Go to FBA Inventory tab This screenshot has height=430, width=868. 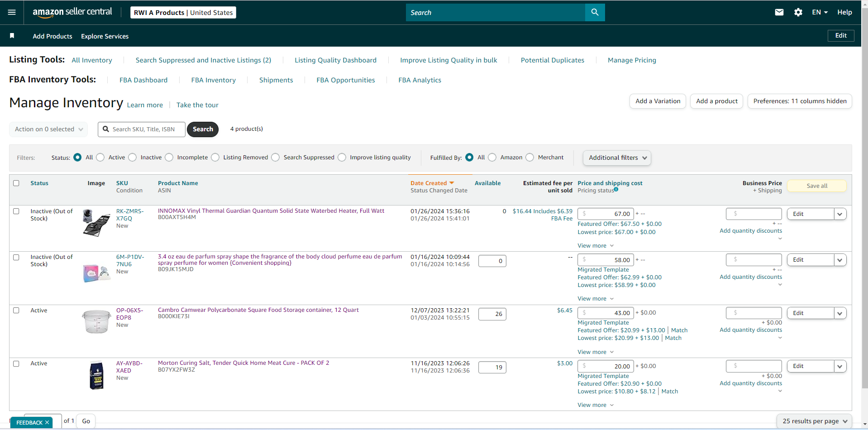(213, 80)
